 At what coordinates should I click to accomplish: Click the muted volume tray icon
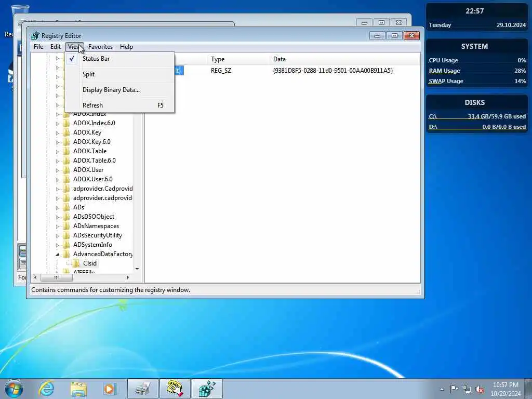coord(480,389)
